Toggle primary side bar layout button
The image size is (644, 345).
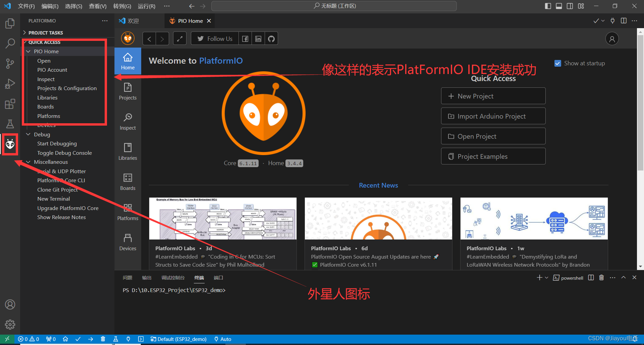pos(548,6)
